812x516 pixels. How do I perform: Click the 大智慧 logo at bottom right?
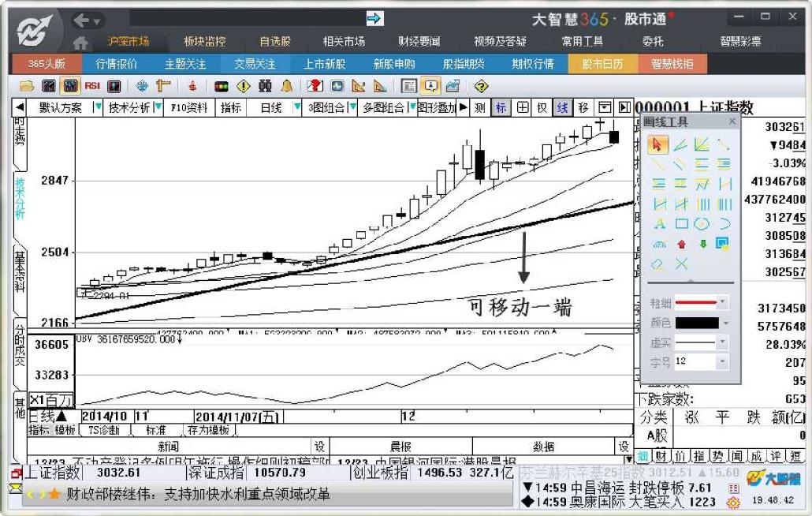pos(773,478)
